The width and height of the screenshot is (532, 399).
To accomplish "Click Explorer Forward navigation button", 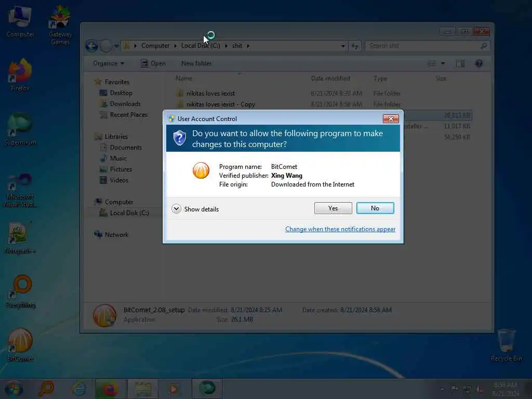I will [106, 46].
